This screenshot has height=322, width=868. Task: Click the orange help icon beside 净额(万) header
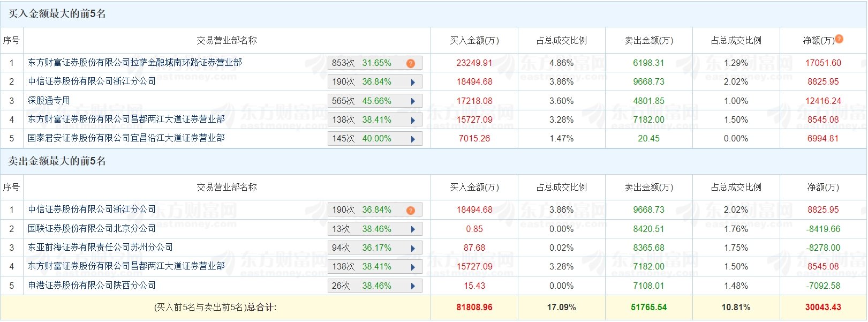point(839,39)
